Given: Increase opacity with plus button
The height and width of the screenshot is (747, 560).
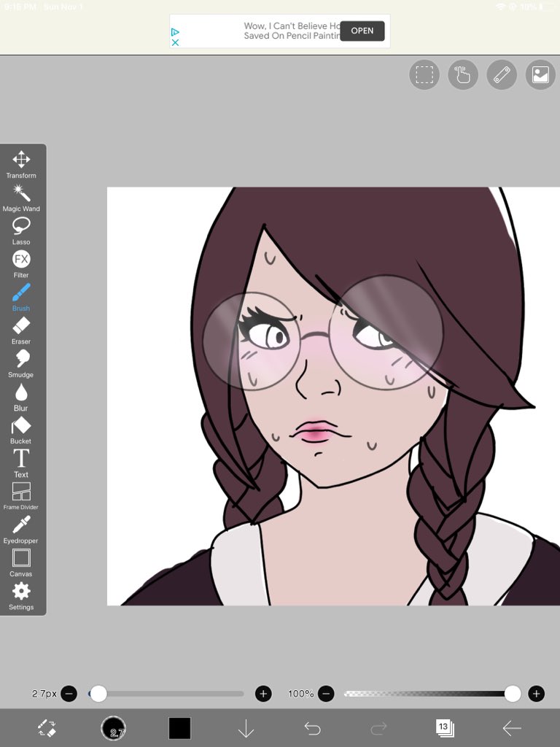Looking at the screenshot, I should pos(536,694).
